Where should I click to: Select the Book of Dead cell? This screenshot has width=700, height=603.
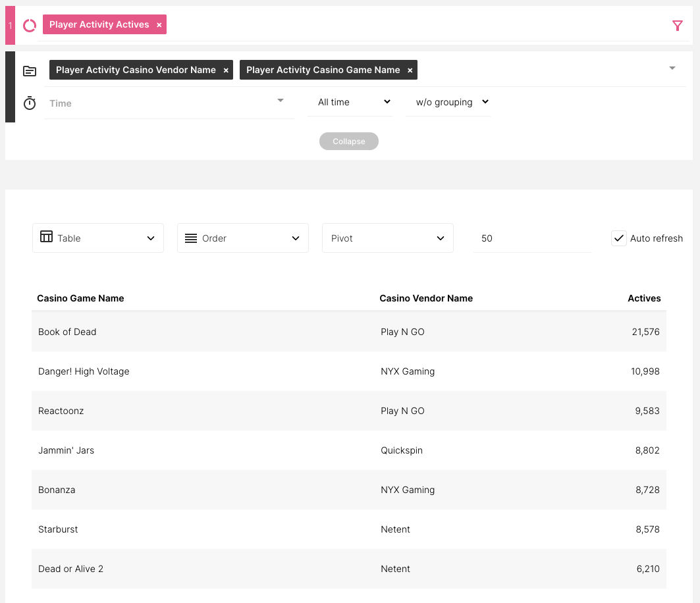click(x=67, y=332)
